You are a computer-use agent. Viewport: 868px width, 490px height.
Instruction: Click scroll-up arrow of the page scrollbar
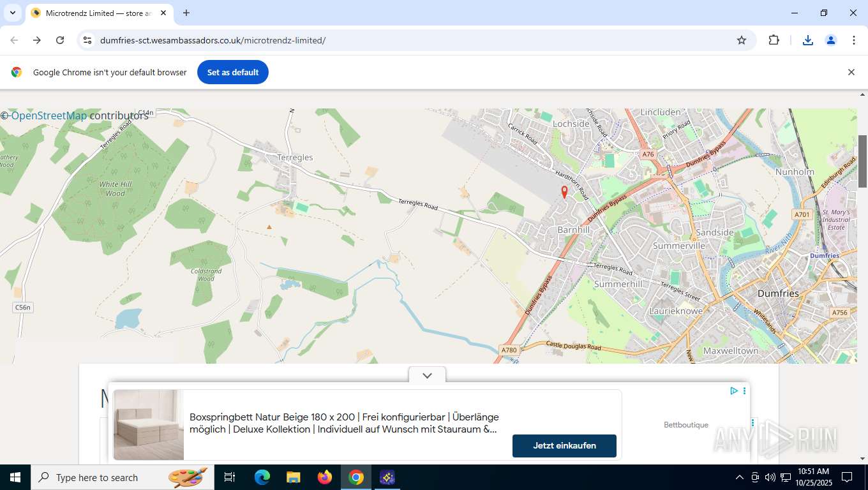[x=862, y=94]
